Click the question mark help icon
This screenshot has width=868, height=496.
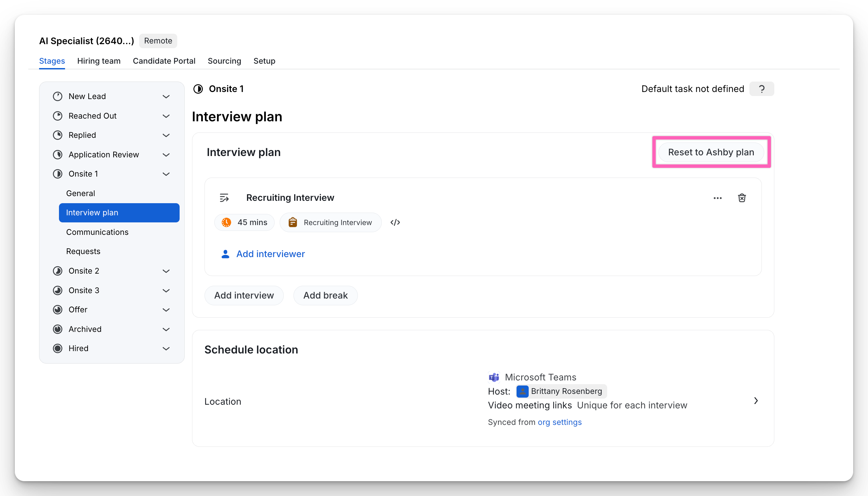click(x=762, y=89)
